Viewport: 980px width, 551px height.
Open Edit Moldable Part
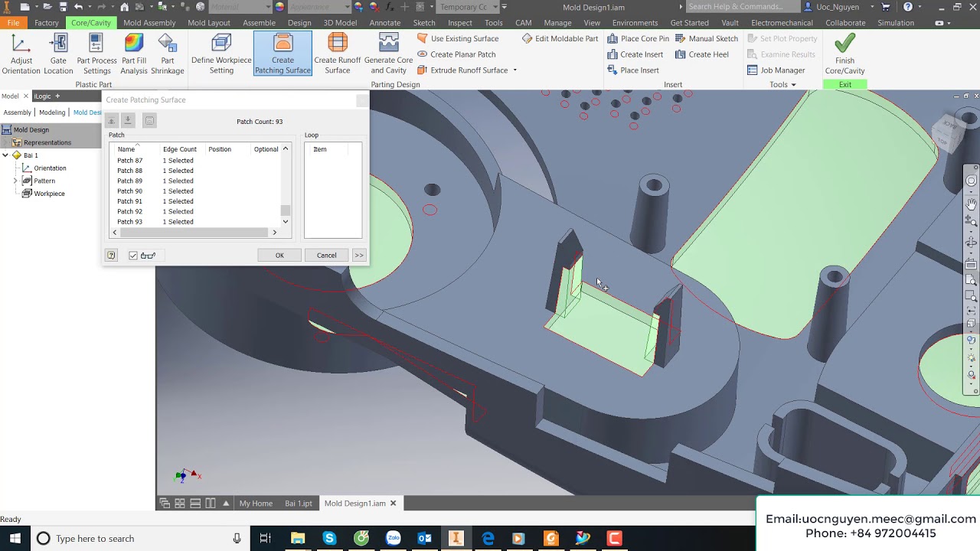pyautogui.click(x=560, y=38)
